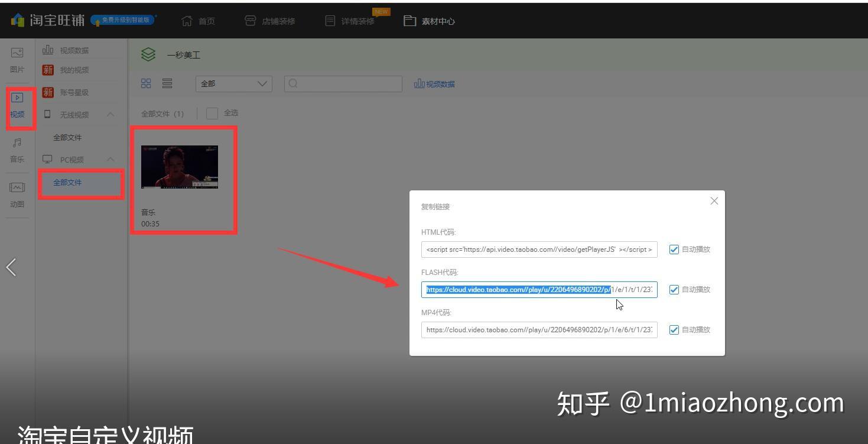868x444 pixels.
Task: Open the 首页 home tab
Action: [x=198, y=21]
